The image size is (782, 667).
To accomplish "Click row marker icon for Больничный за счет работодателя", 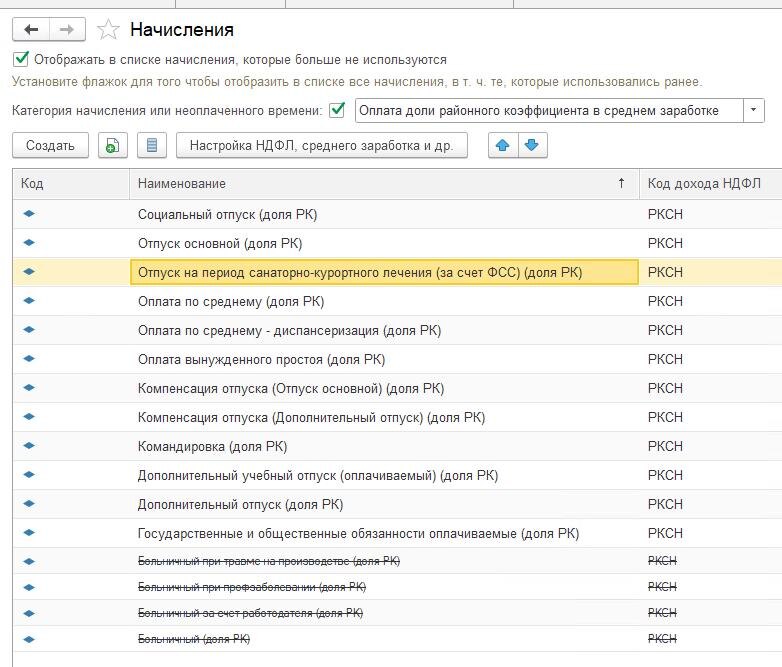I will pyautogui.click(x=29, y=613).
